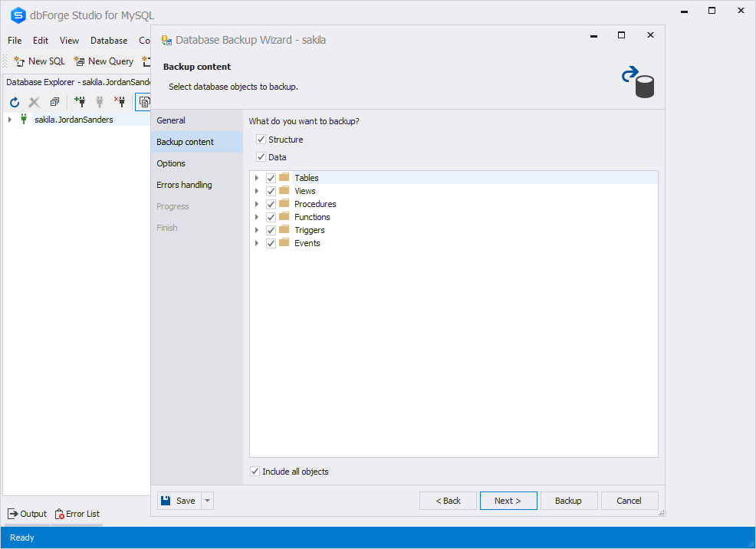Toggle the Tables checkbox
The image size is (756, 549).
(271, 178)
